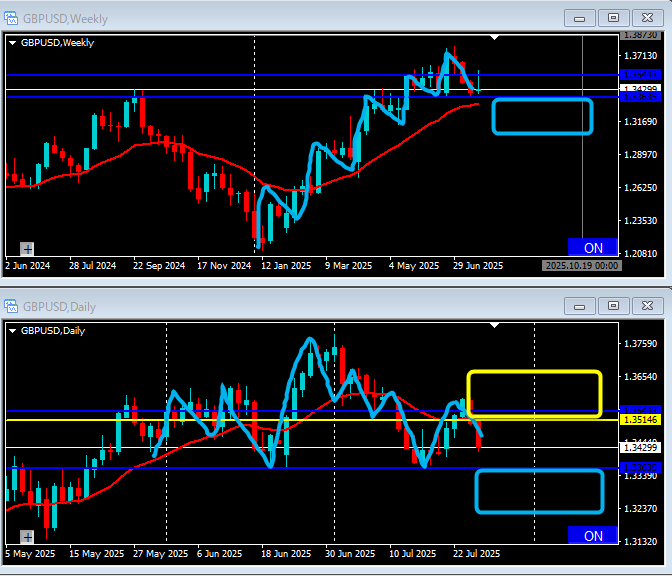Maximize the GBPUSD,Weekly window
The width and height of the screenshot is (672, 577).
click(x=613, y=18)
